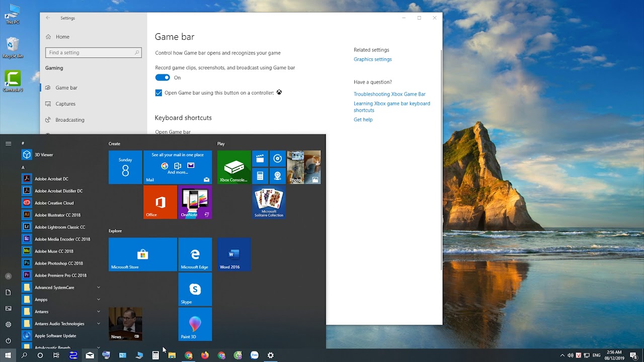Launch Adobe Acrobat DC from app list
644x362 pixels.
tap(61, 179)
